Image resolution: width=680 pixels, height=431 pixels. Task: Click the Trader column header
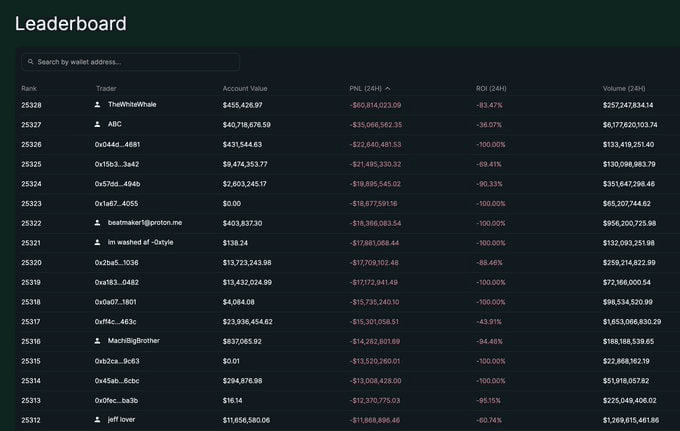(x=106, y=88)
